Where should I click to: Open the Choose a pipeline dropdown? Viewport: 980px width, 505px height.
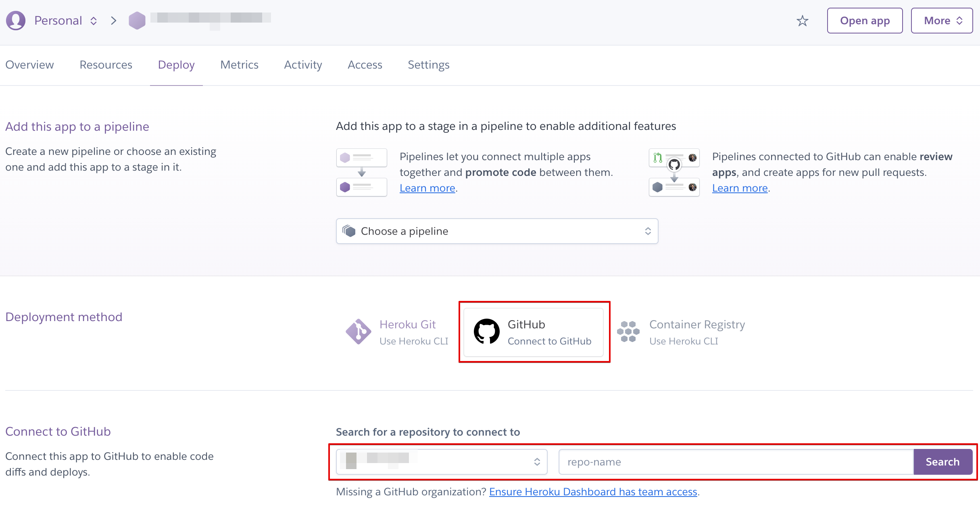coord(497,231)
